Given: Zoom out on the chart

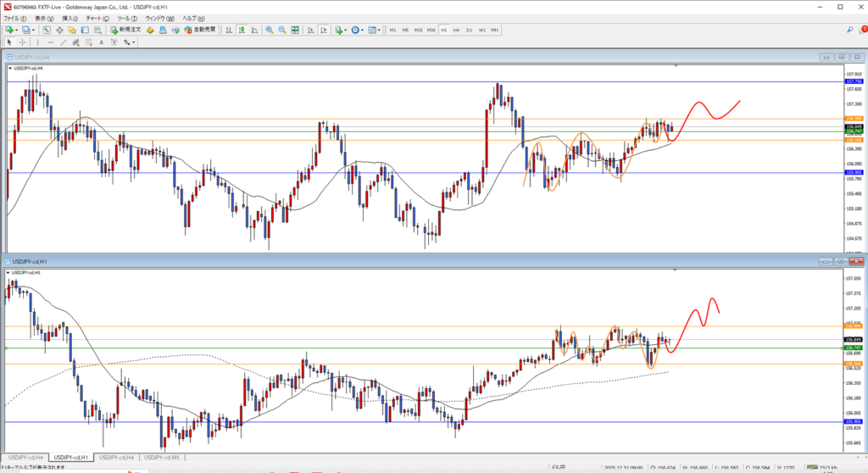Looking at the screenshot, I should (281, 30).
